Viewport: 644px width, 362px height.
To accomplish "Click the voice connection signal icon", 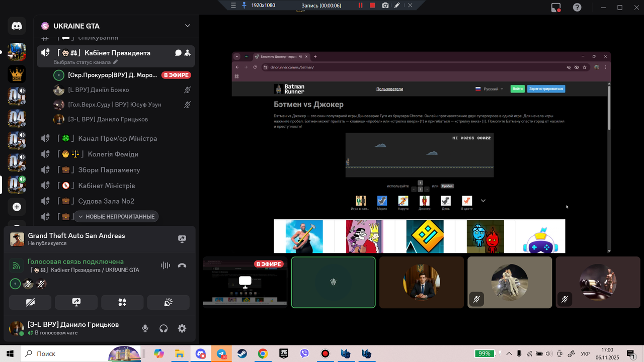I will 17,265.
